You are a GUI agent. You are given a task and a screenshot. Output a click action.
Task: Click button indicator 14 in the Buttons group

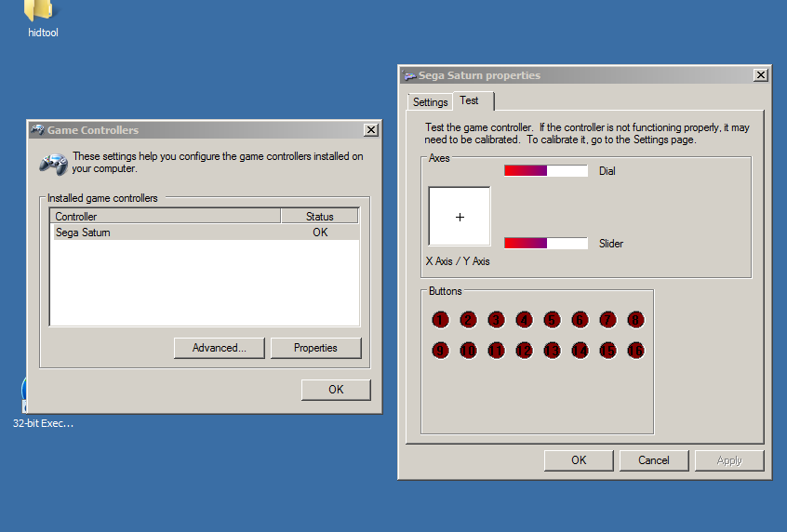(x=580, y=351)
